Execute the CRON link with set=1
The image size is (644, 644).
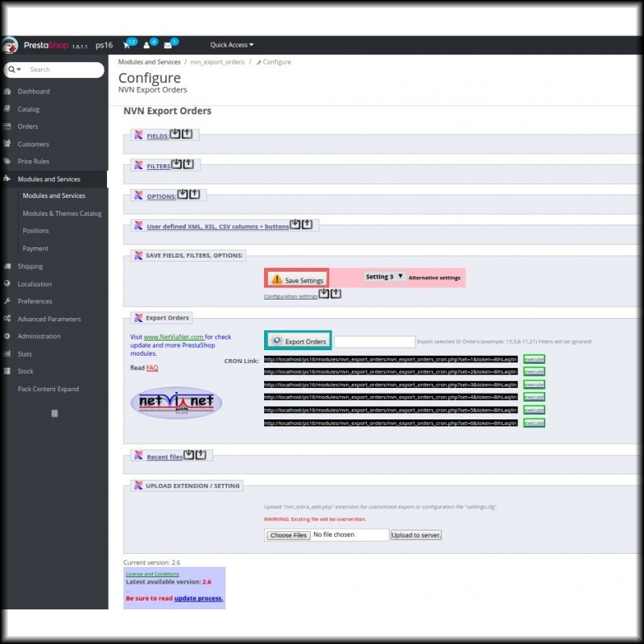coord(534,359)
